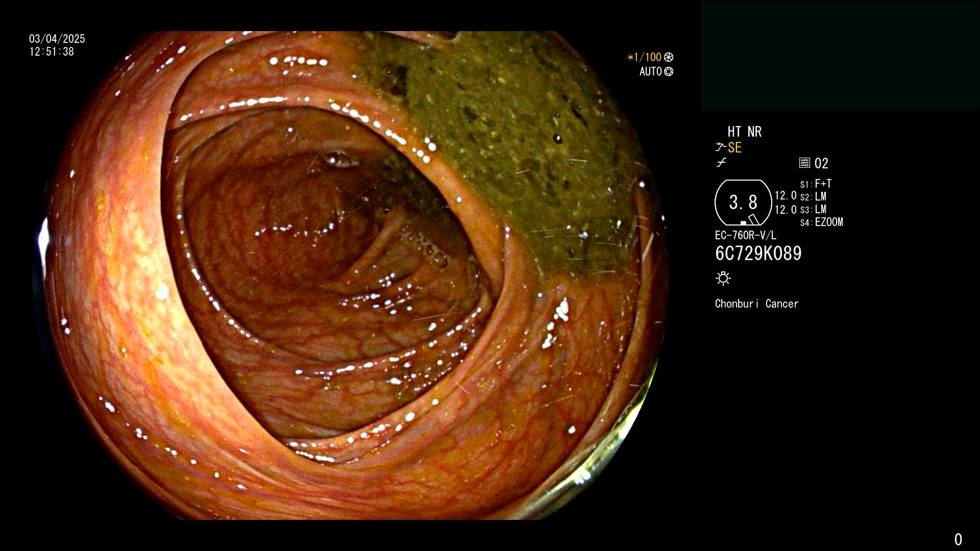Click the dark panel at top right
The image size is (980, 551).
[x=840, y=56]
